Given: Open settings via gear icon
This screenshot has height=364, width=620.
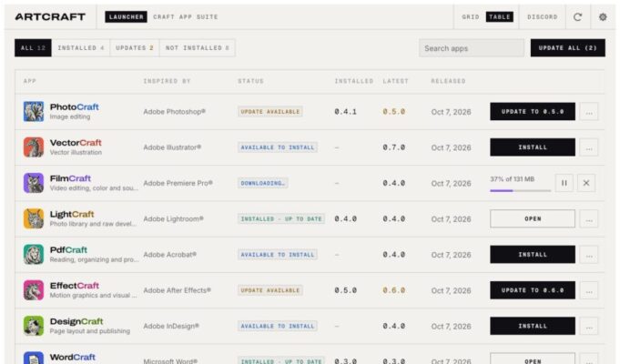Looking at the screenshot, I should [603, 17].
